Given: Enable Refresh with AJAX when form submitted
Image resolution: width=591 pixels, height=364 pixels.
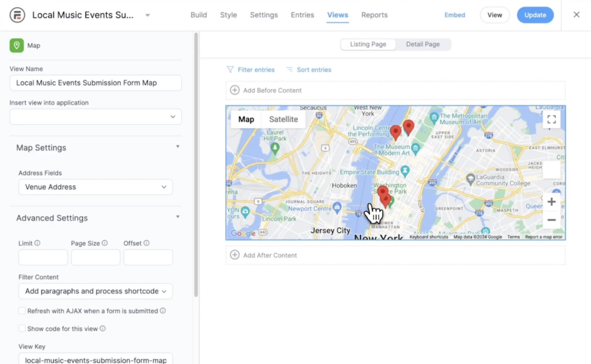Looking at the screenshot, I should (x=21, y=310).
